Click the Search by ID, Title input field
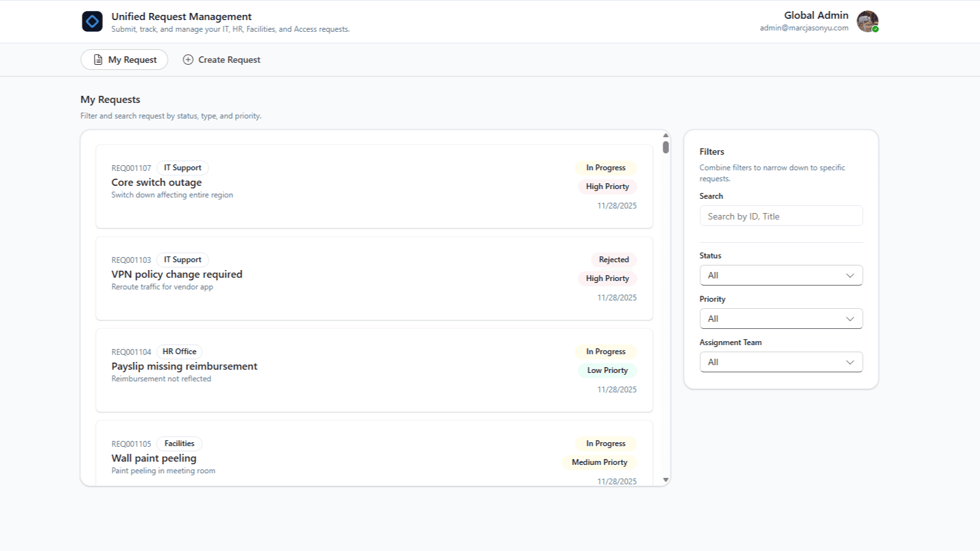The width and height of the screenshot is (980, 551). (x=781, y=216)
